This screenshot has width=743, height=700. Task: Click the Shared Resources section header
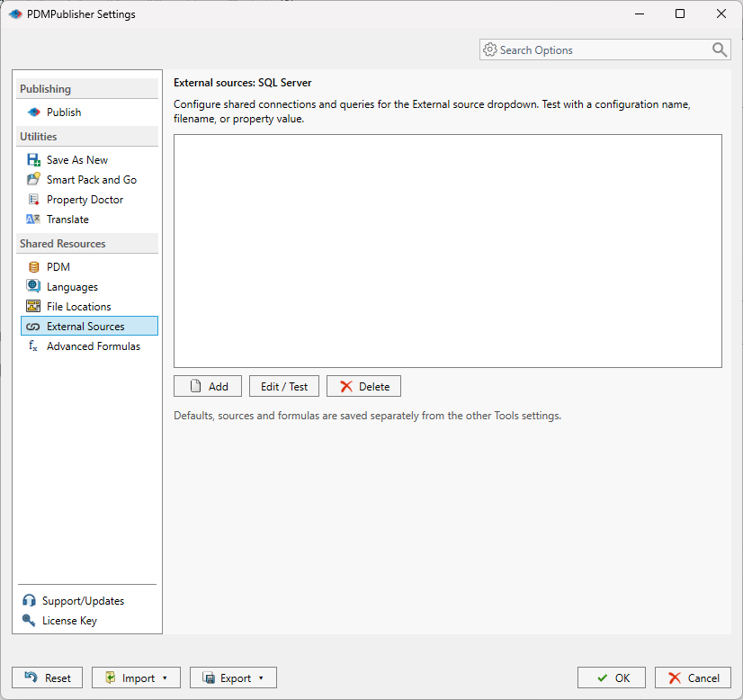(x=87, y=244)
